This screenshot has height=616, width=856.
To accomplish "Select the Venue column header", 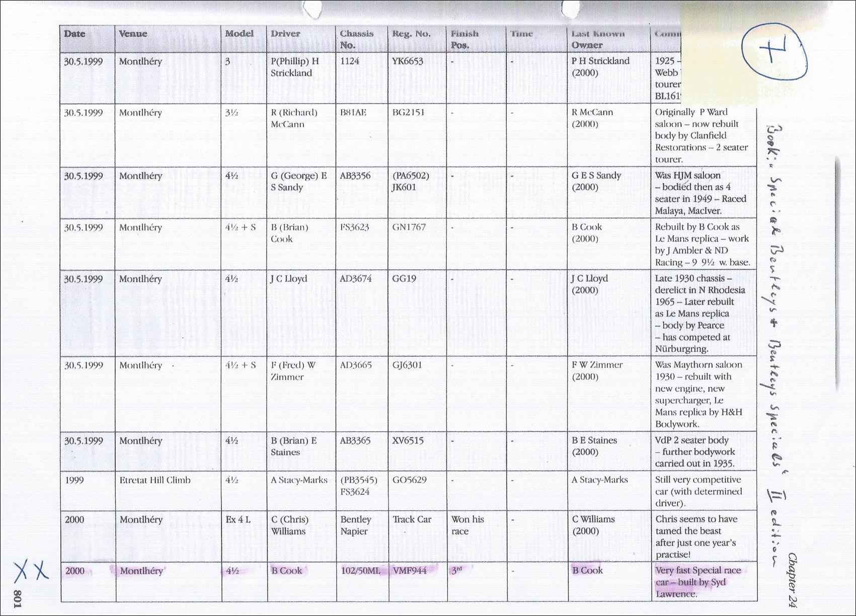I will 133,34.
